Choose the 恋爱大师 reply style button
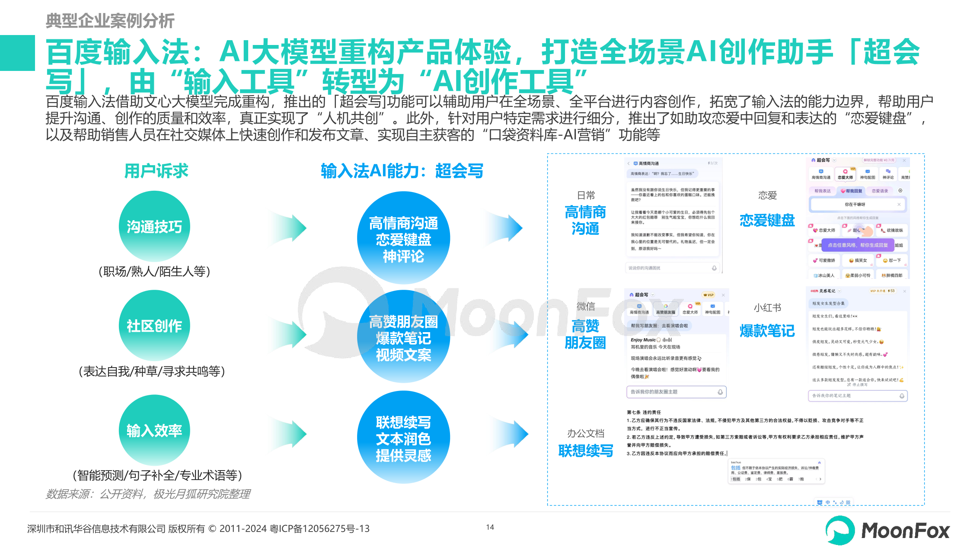Image resolution: width=980 pixels, height=551 pixels. [824, 230]
